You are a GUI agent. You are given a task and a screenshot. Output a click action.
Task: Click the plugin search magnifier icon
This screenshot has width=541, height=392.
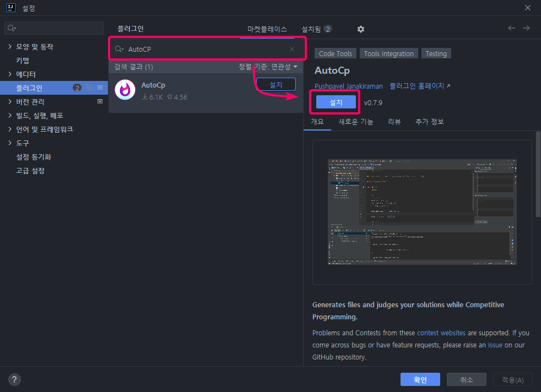pyautogui.click(x=119, y=49)
